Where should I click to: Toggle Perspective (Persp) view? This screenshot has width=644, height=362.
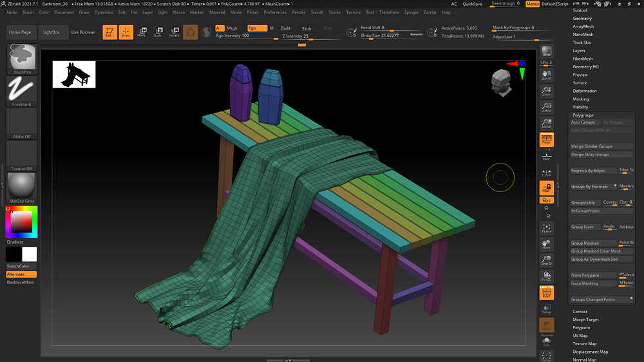(546, 140)
